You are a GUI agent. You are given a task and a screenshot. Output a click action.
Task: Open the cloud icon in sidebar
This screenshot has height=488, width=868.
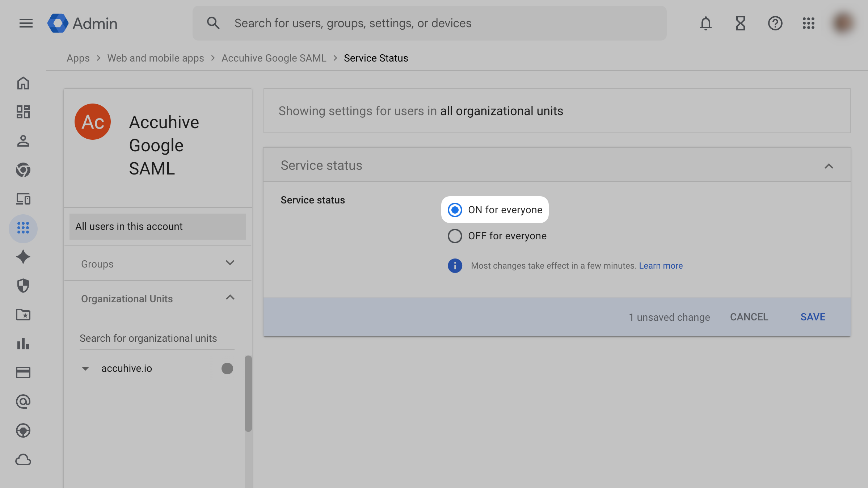click(x=23, y=460)
